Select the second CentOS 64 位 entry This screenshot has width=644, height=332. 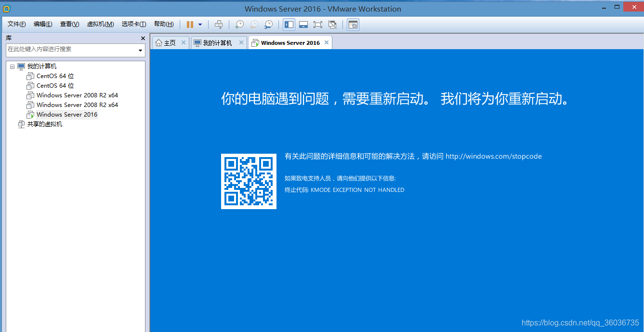coord(55,86)
